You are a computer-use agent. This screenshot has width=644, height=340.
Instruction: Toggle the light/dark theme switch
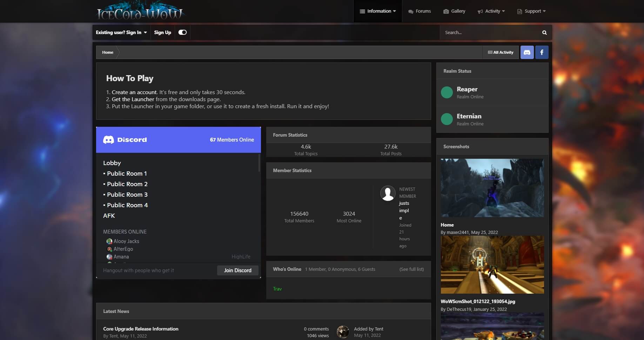[x=182, y=32]
